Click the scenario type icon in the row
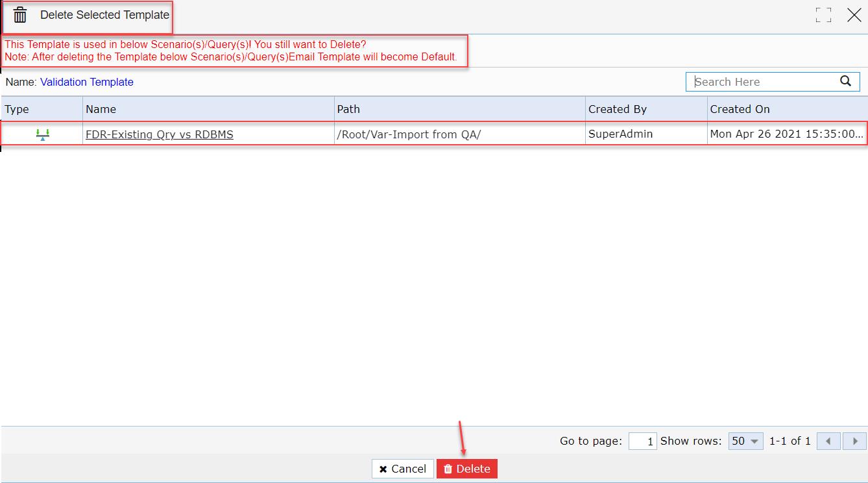Viewport: 868px width, 483px height. point(43,134)
